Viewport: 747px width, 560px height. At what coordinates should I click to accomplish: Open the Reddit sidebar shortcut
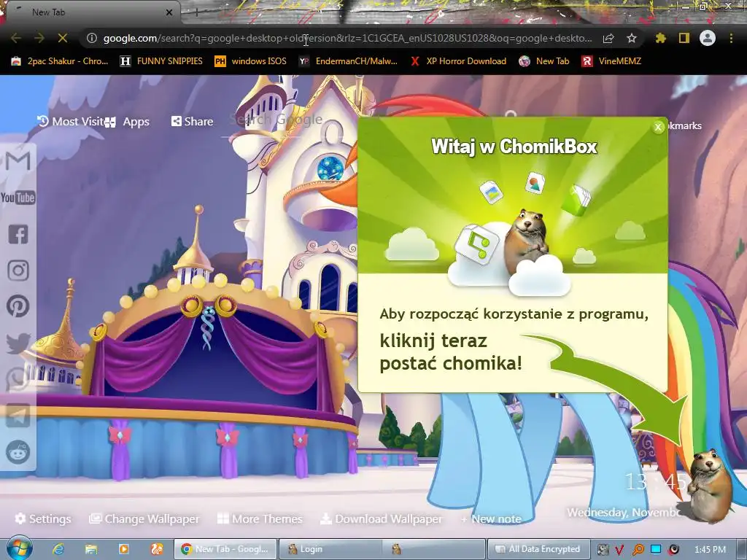(18, 451)
